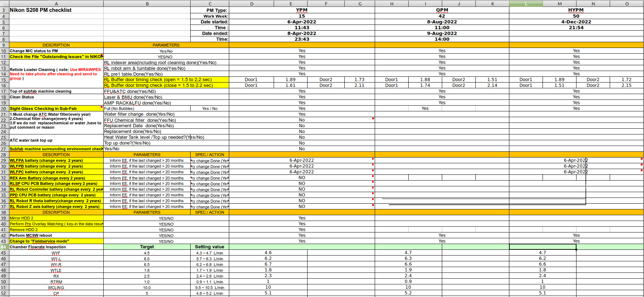Click the RL Buffer door close timing cell
The width and height of the screenshot is (644, 297).
(166, 85)
